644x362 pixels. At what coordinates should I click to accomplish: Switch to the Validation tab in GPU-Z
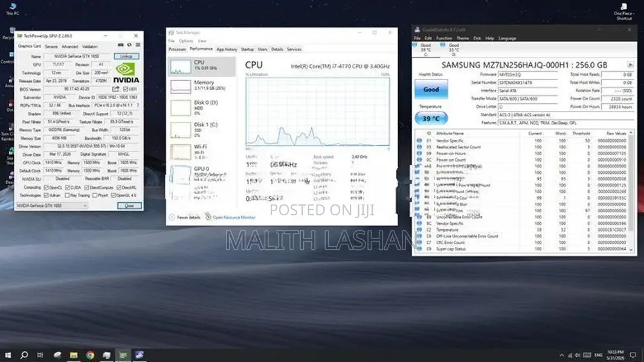tap(89, 46)
